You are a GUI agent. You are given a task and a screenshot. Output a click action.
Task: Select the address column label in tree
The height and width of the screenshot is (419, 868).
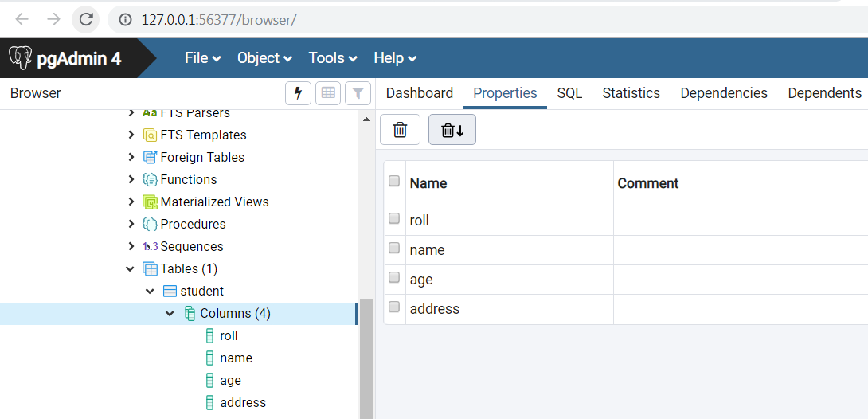coord(243,402)
